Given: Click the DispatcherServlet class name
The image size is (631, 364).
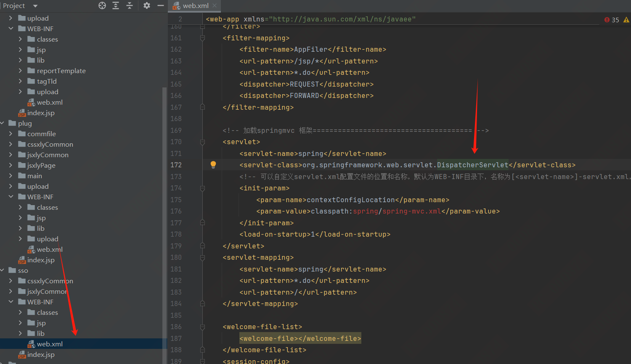Looking at the screenshot, I should click(473, 165).
